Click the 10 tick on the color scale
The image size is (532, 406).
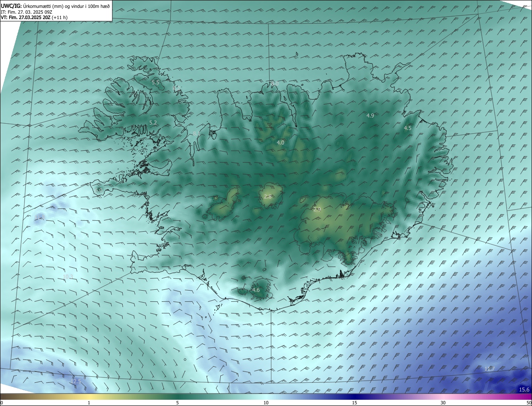click(x=266, y=403)
